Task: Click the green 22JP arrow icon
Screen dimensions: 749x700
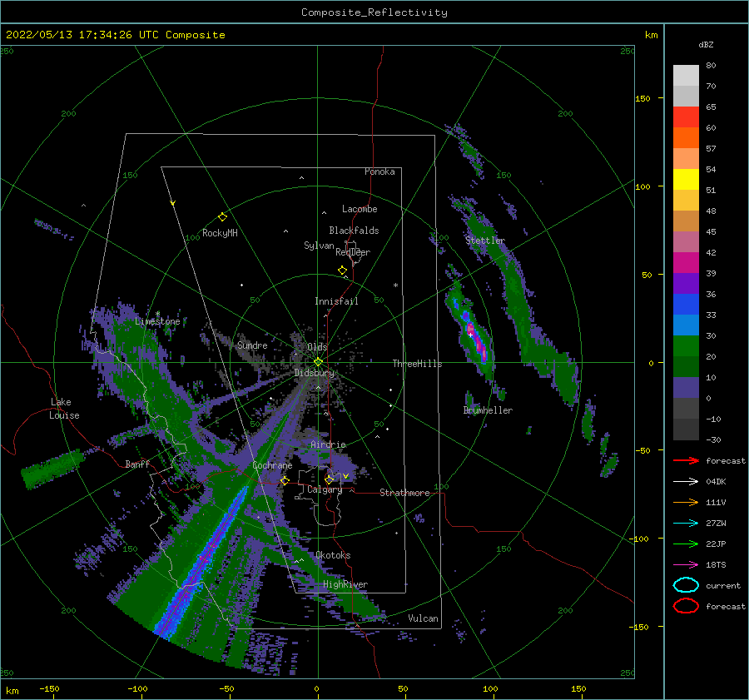Action: [686, 544]
